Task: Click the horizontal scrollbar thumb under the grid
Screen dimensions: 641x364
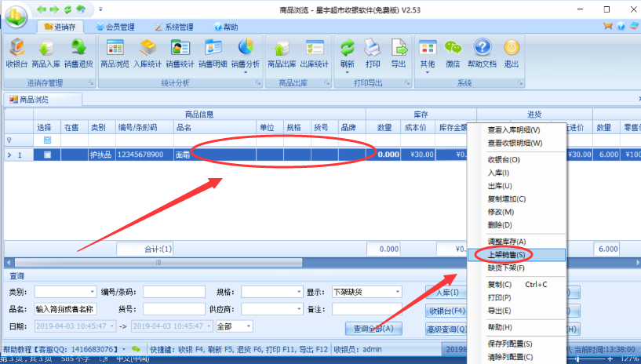Action: (x=158, y=262)
